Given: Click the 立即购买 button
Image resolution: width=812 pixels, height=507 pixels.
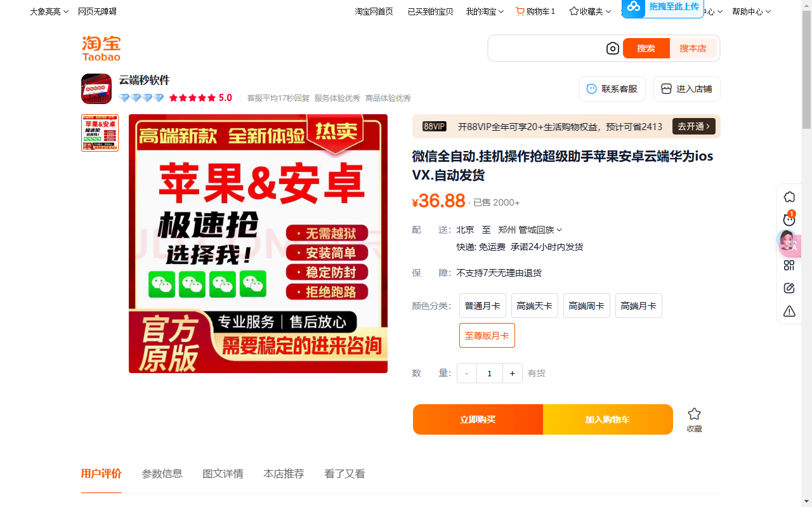Looking at the screenshot, I should pyautogui.click(x=478, y=419).
